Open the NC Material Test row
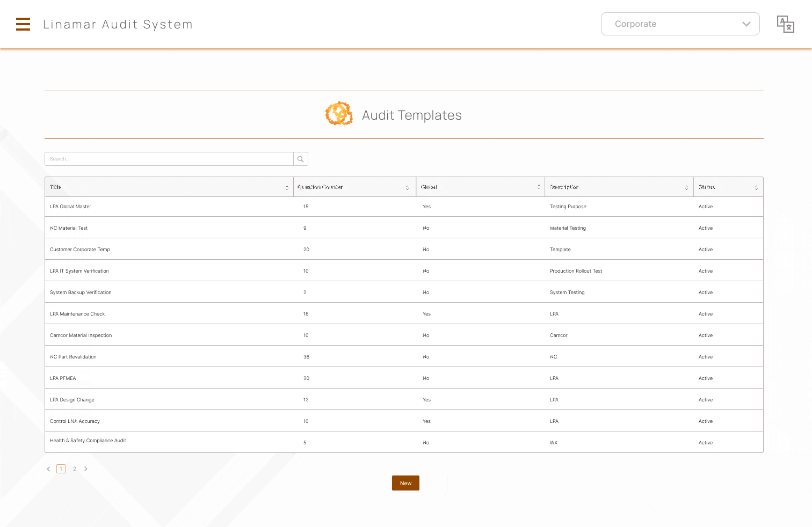Viewport: 812px width, 527px height. pyautogui.click(x=404, y=228)
